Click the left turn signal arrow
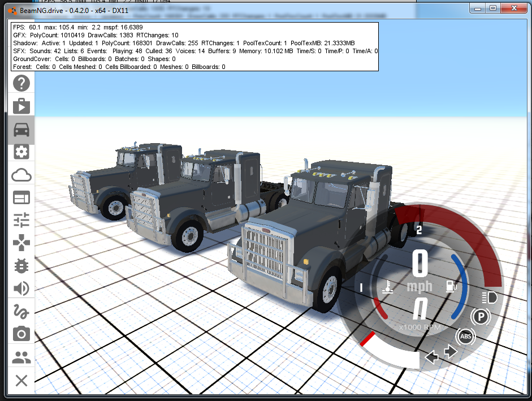The width and height of the screenshot is (532, 401). pyautogui.click(x=431, y=357)
